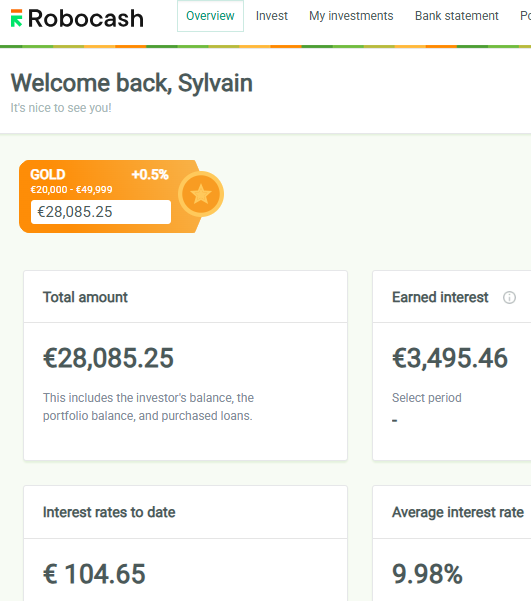Click the +0.5% bonus label

click(150, 175)
